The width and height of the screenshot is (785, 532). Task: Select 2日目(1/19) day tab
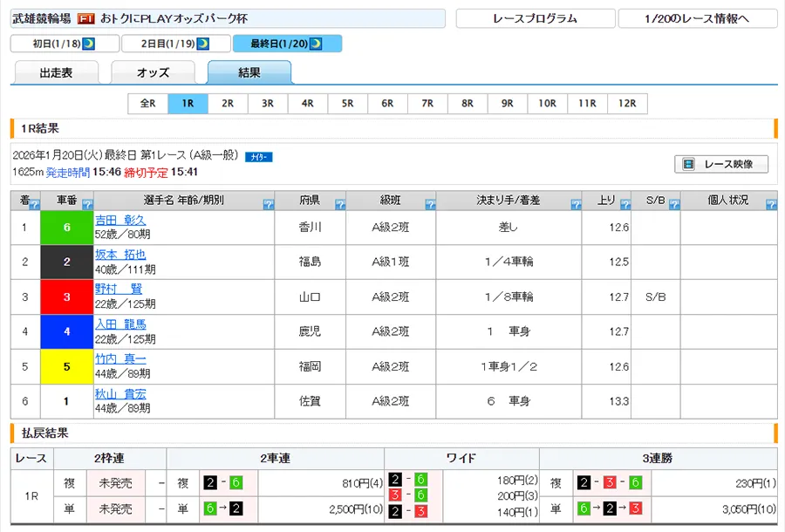(x=176, y=44)
